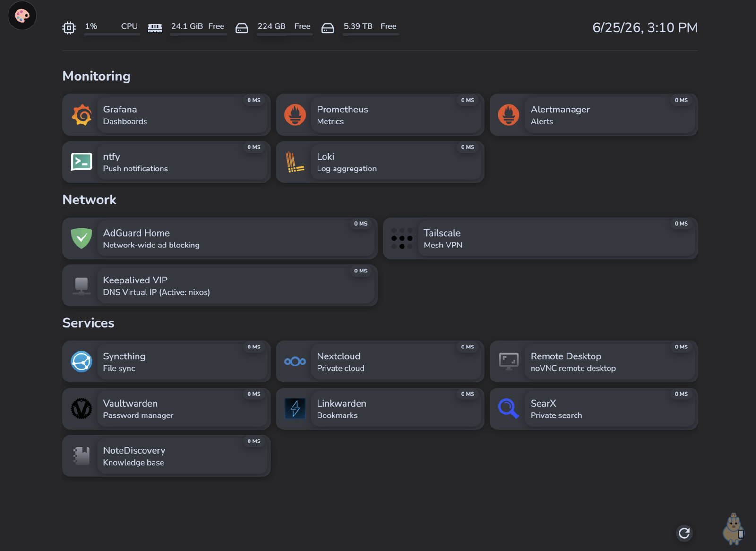Screen dimensions: 756x551
Task: Click the 5.39 TB disk icon
Action: coord(328,28)
